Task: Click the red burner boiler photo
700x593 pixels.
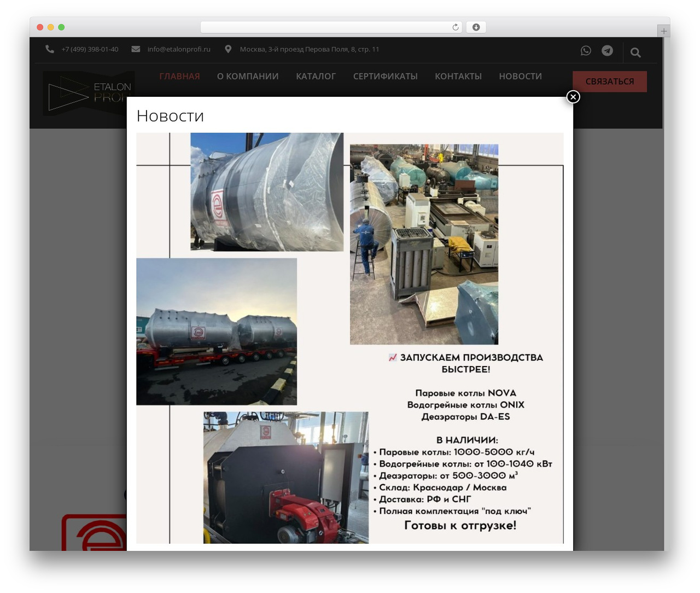Action: (x=286, y=478)
